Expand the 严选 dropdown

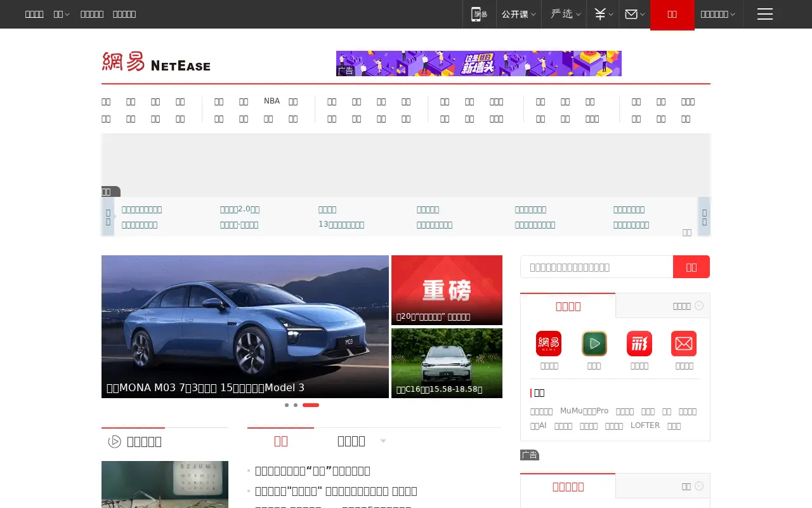[566, 14]
